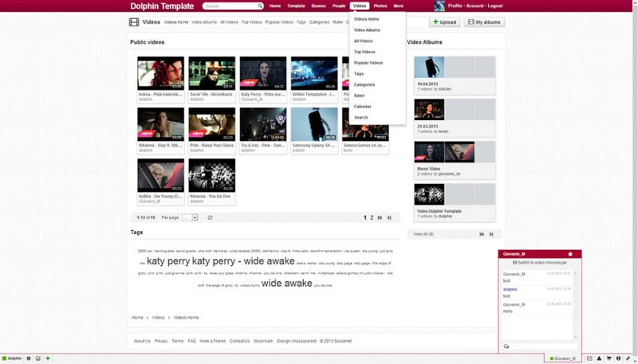The image size is (638, 364).
Task: Open the Template menu item
Action: click(x=296, y=6)
